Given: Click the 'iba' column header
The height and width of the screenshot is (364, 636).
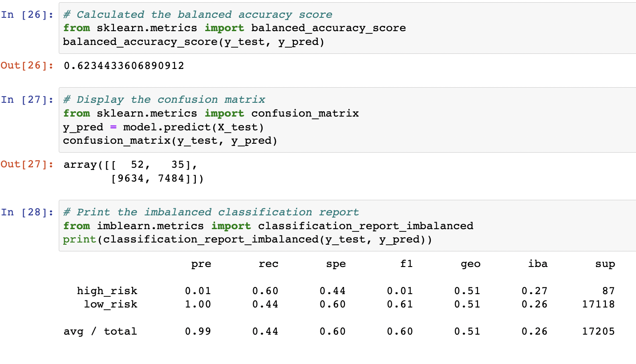Looking at the screenshot, I should click(x=538, y=264).
